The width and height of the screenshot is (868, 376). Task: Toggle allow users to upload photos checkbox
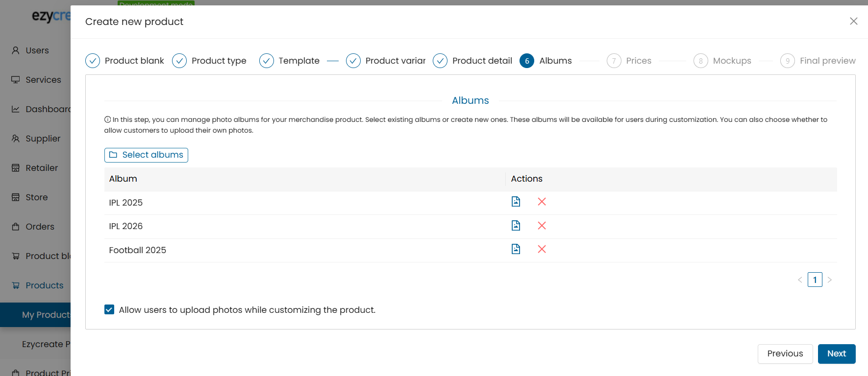pyautogui.click(x=109, y=309)
